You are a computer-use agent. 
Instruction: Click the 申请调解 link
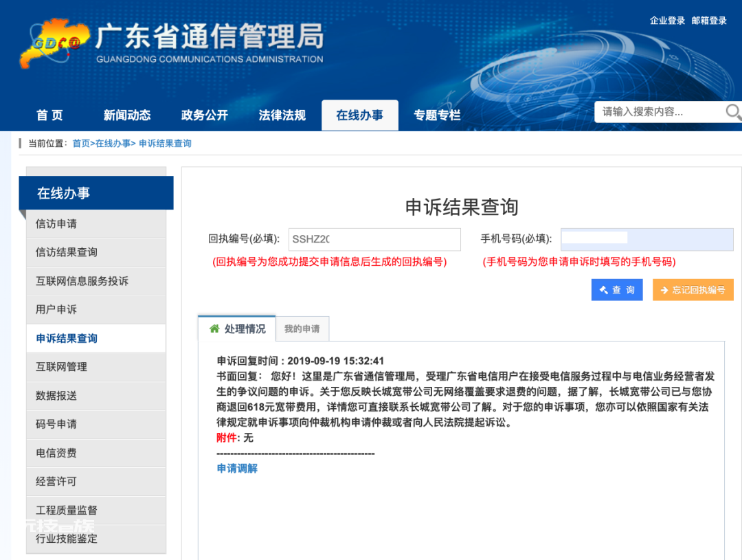point(237,468)
